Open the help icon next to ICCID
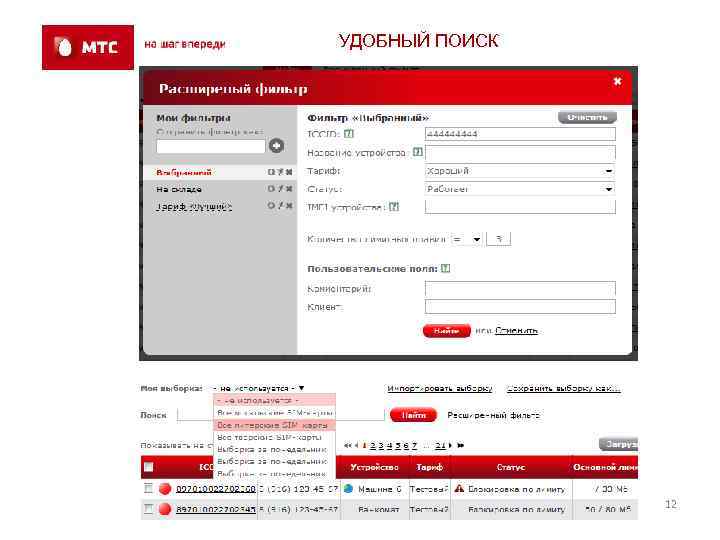The image size is (720, 540). [x=349, y=134]
